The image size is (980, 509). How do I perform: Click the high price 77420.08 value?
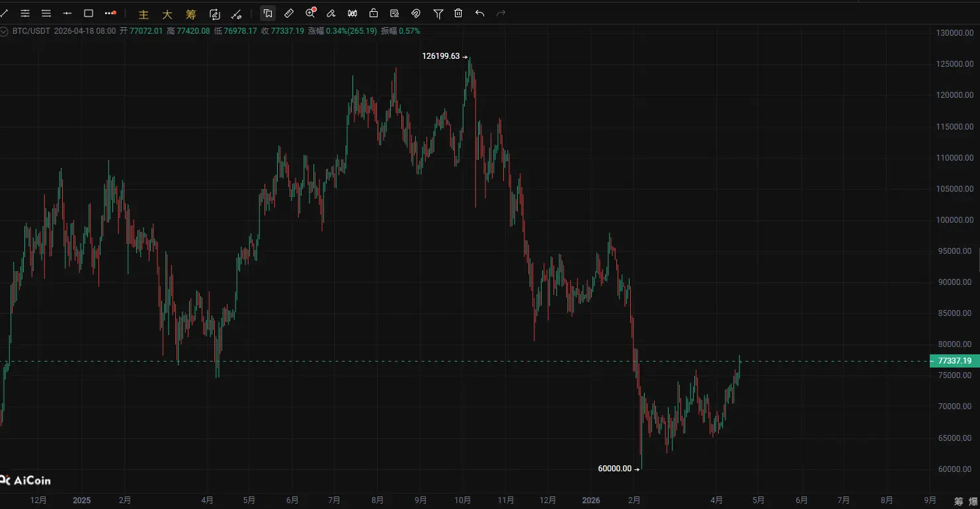193,31
